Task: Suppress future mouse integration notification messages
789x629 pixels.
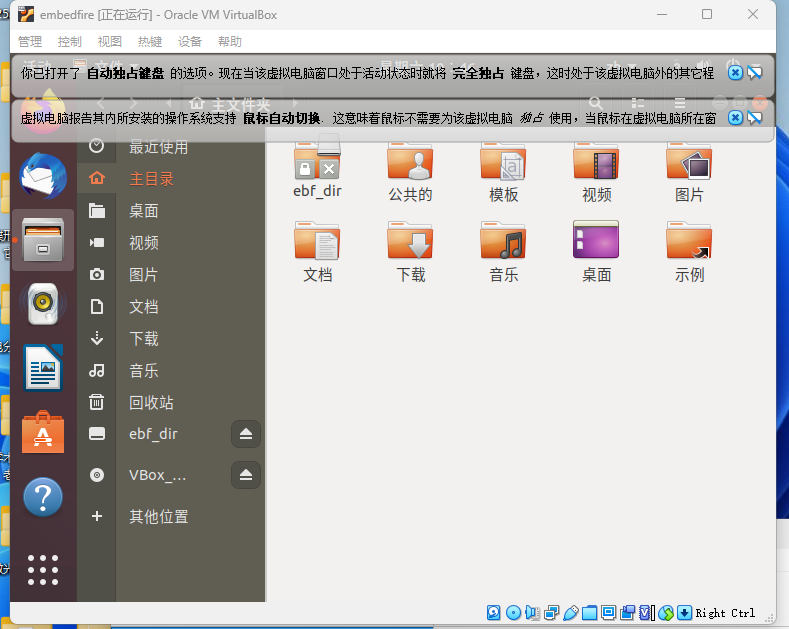Action: (x=755, y=118)
